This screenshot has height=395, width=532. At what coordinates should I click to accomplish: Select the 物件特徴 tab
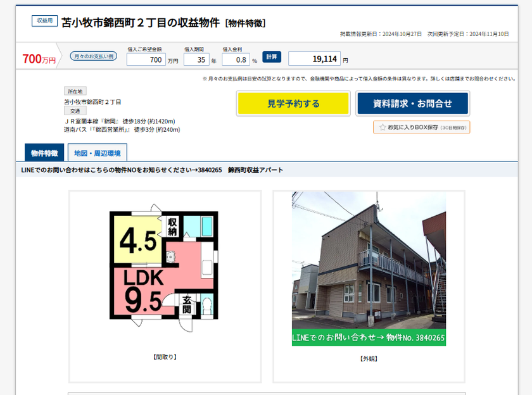[44, 153]
